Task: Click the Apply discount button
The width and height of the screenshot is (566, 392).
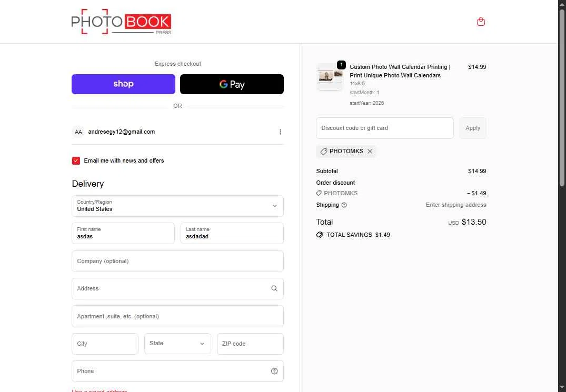Action: click(472, 128)
